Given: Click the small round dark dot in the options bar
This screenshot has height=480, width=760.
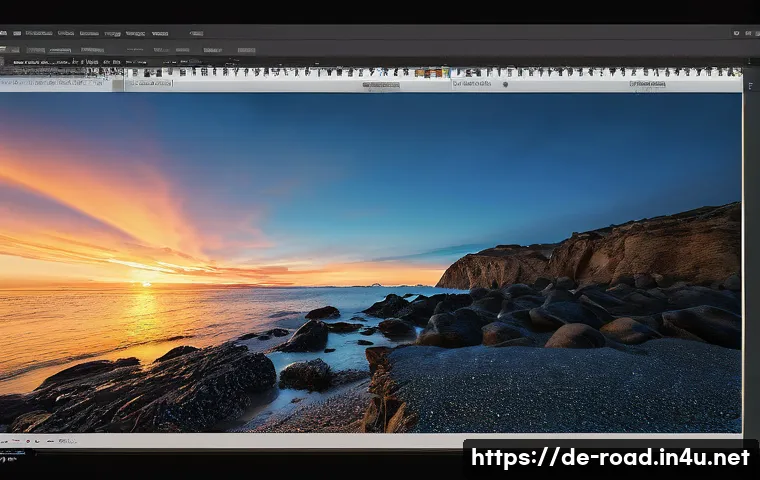Looking at the screenshot, I should click(x=506, y=84).
